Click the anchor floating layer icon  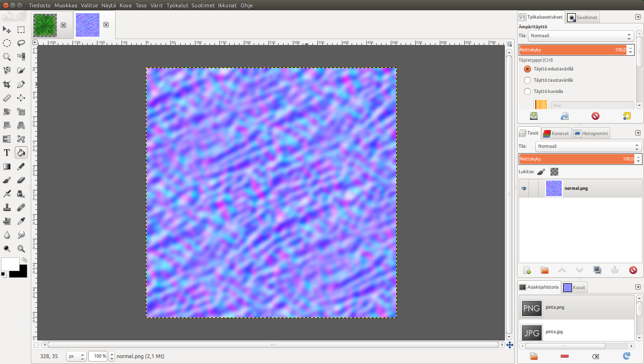point(615,270)
